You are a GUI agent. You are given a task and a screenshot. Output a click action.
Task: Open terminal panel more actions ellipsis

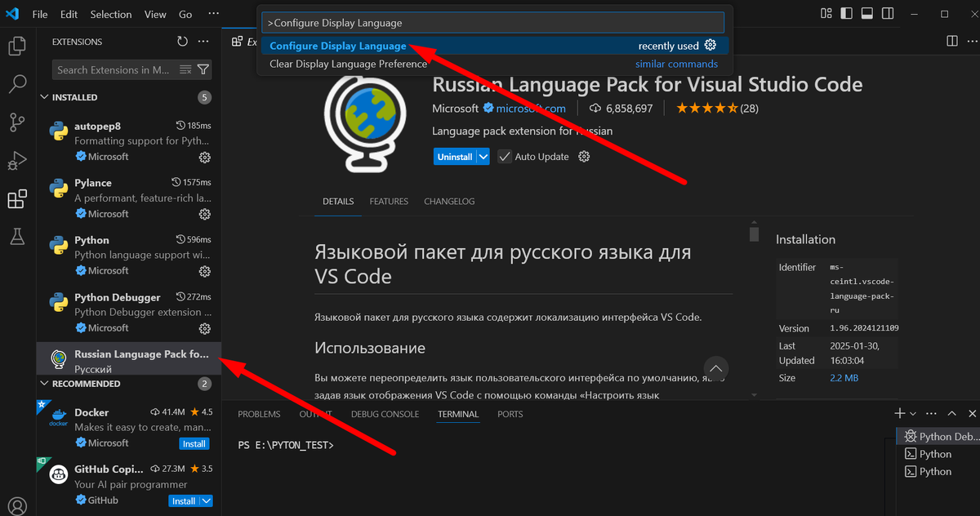coord(931,414)
